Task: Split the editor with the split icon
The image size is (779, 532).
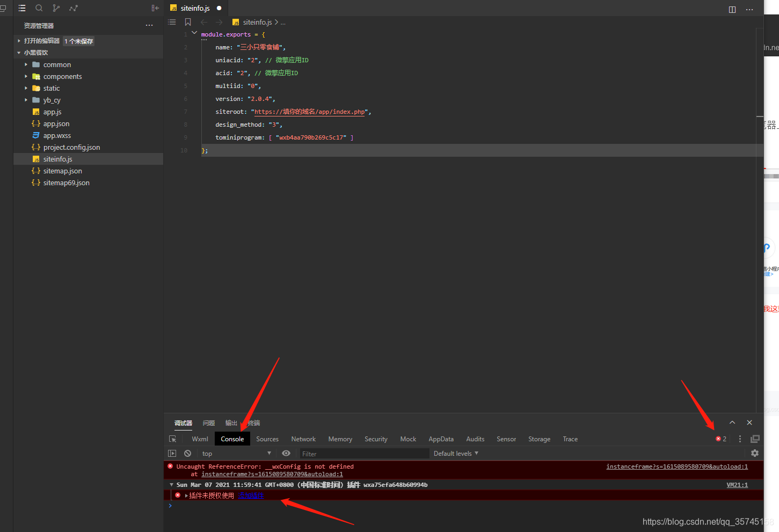Action: click(x=732, y=9)
